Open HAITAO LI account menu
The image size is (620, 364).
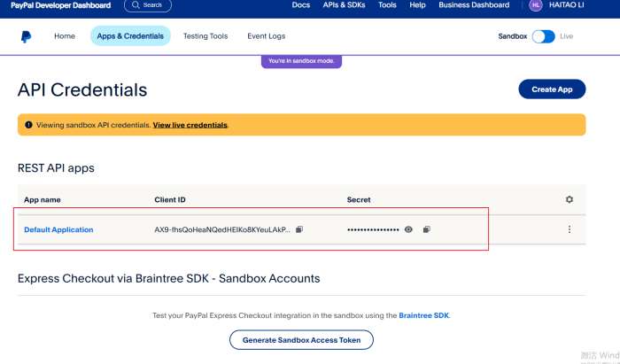pyautogui.click(x=566, y=5)
